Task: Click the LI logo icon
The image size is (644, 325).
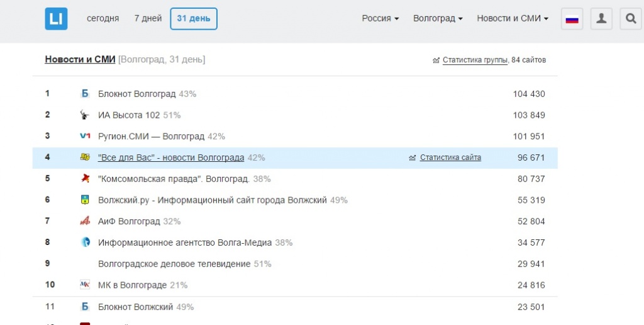Action: coord(56,19)
